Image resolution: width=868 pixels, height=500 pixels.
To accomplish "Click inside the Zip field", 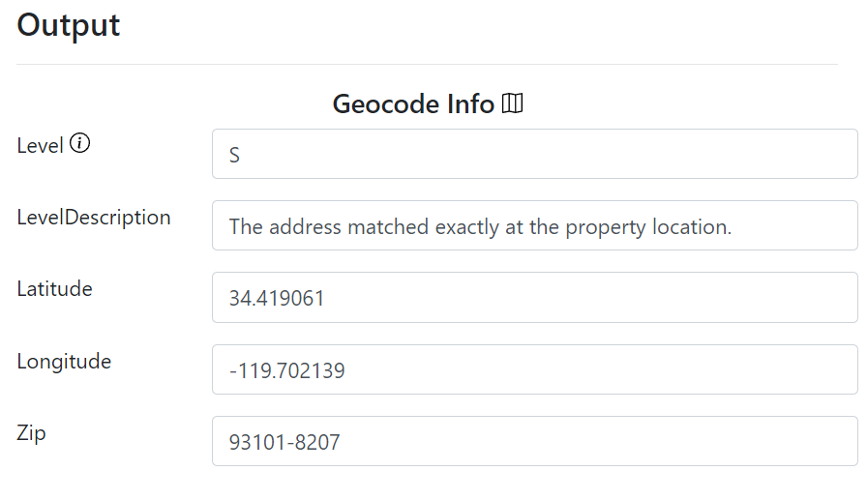I will point(535,441).
